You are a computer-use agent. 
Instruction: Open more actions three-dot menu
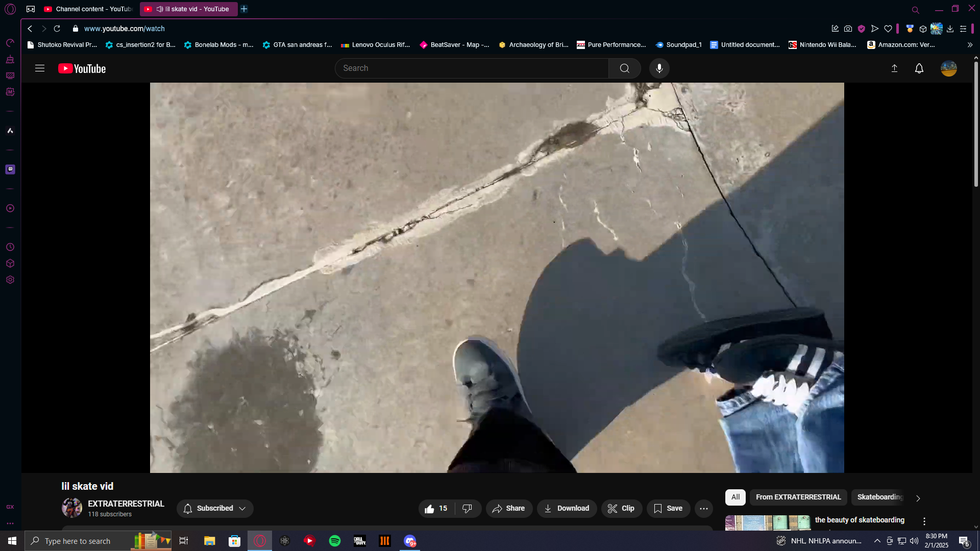pos(703,509)
